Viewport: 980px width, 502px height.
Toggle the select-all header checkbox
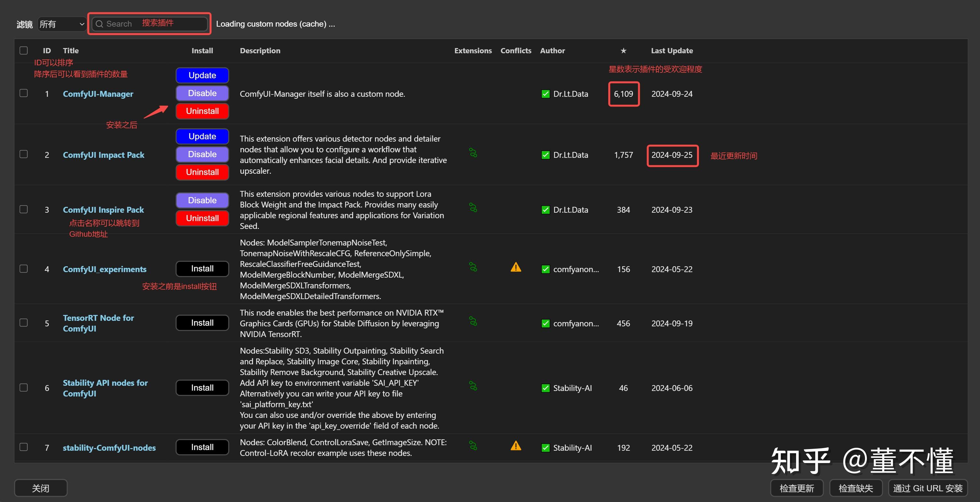(x=24, y=50)
